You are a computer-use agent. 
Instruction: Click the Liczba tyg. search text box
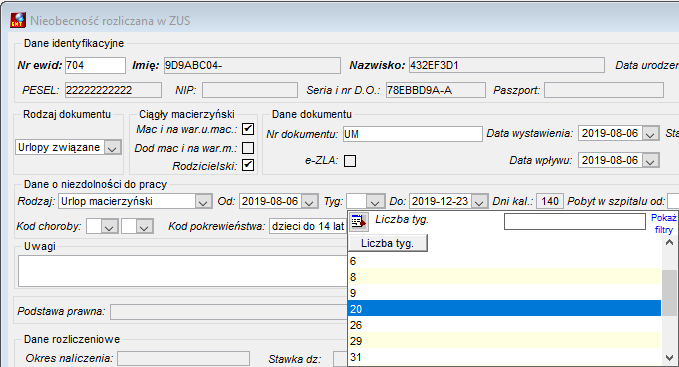[575, 222]
